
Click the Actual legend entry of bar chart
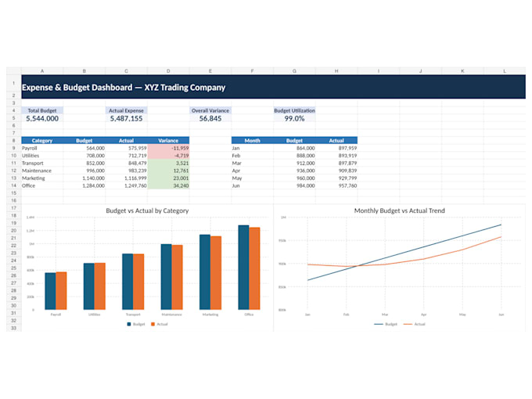pyautogui.click(x=160, y=324)
